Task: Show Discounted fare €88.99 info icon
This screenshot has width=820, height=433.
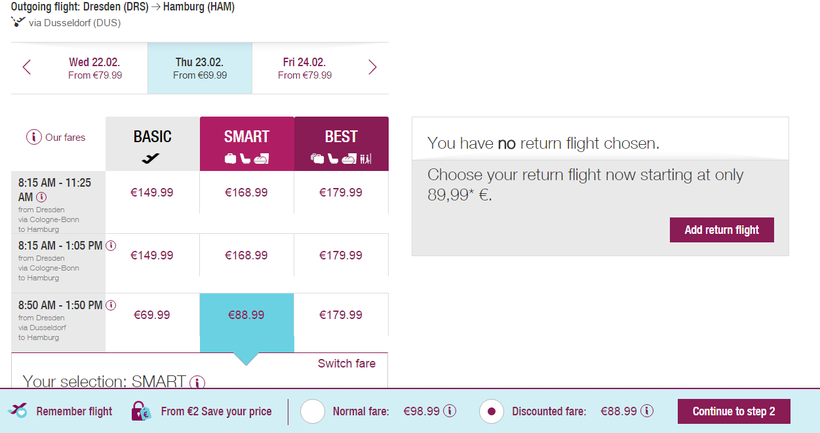Action: click(648, 411)
